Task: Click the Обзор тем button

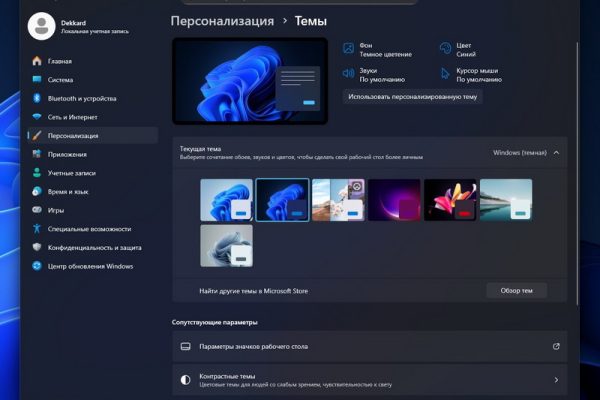Action: pyautogui.click(x=517, y=291)
